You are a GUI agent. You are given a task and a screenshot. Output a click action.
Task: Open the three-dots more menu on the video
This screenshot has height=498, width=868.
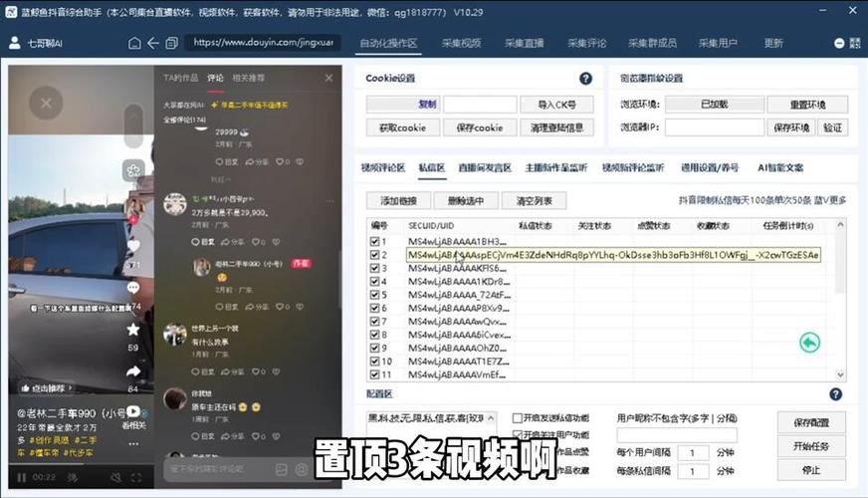133,443
